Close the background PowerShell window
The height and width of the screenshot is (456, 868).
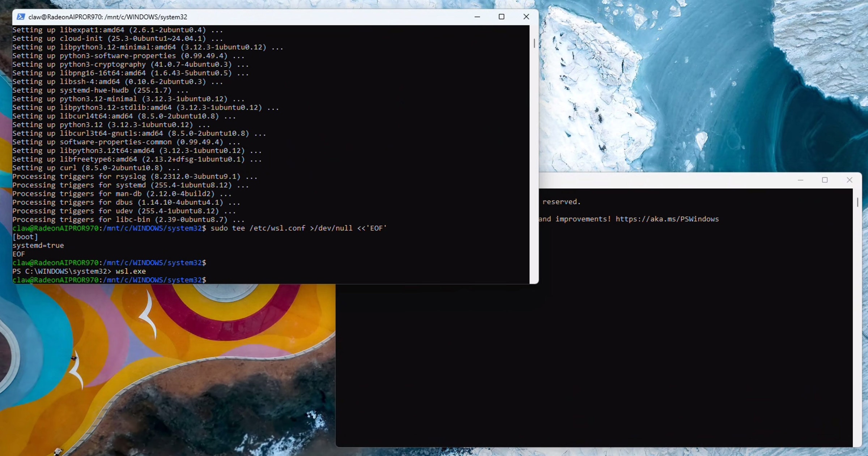(850, 180)
